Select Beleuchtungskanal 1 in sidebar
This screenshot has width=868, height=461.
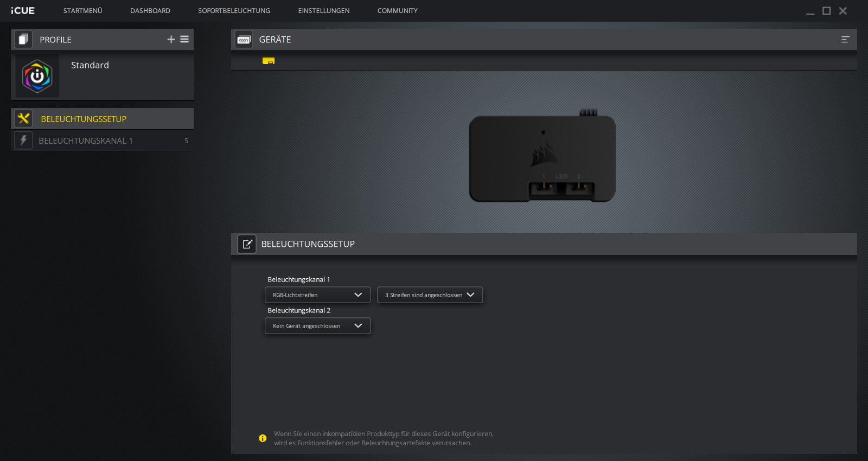[x=102, y=140]
